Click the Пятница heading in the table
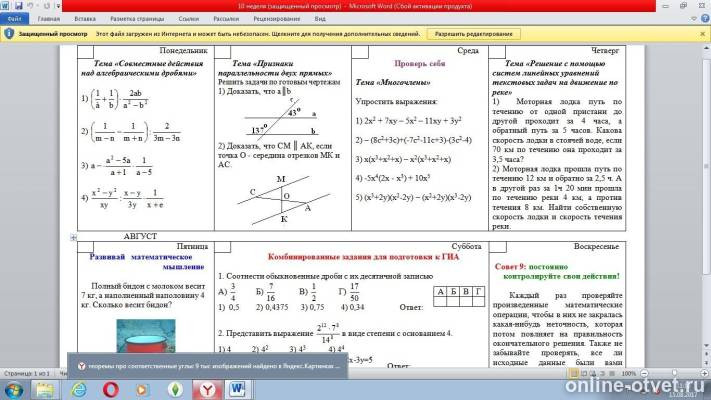This screenshot has width=711, height=400. click(x=192, y=247)
